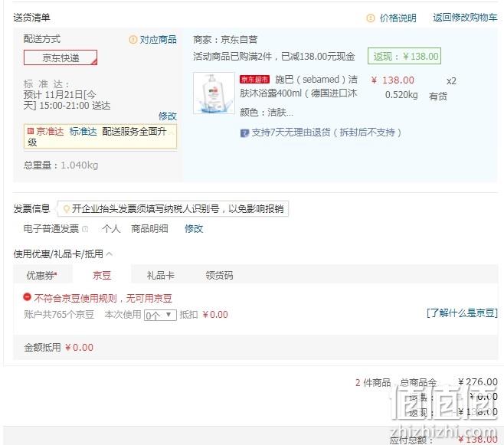Click the 京准达 link

(x=50, y=132)
